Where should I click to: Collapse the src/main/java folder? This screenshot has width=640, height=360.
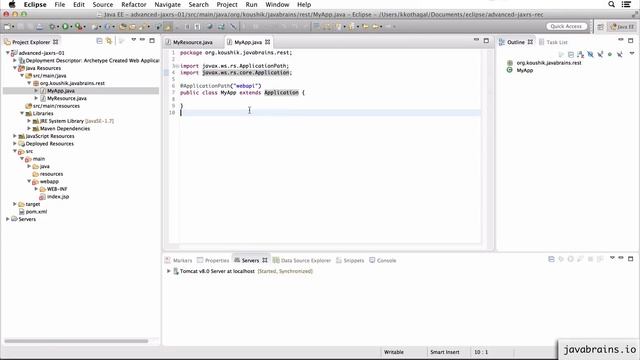pos(22,76)
